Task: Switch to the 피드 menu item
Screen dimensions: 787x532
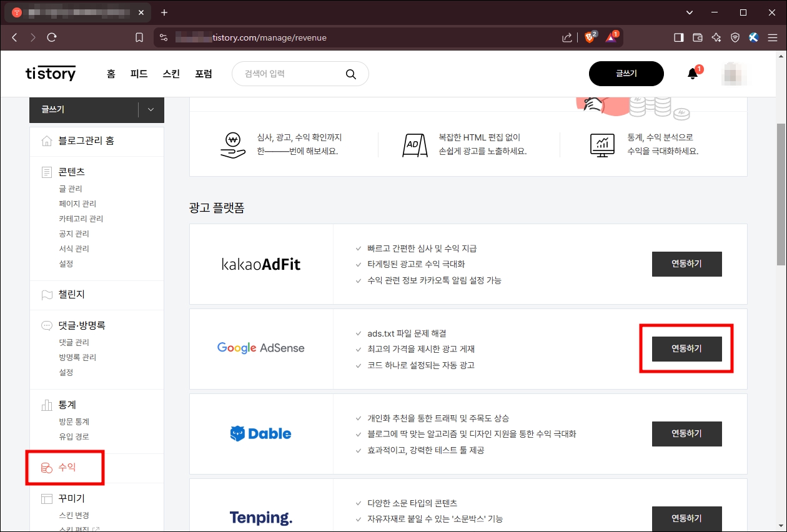Action: 139,73
